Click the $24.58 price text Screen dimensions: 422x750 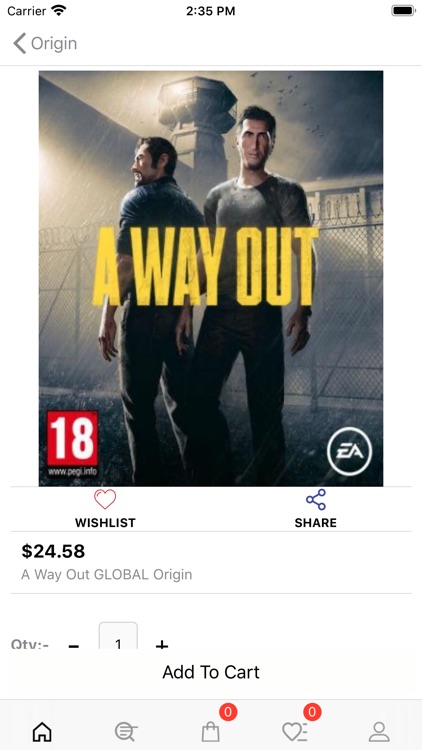pyautogui.click(x=53, y=551)
